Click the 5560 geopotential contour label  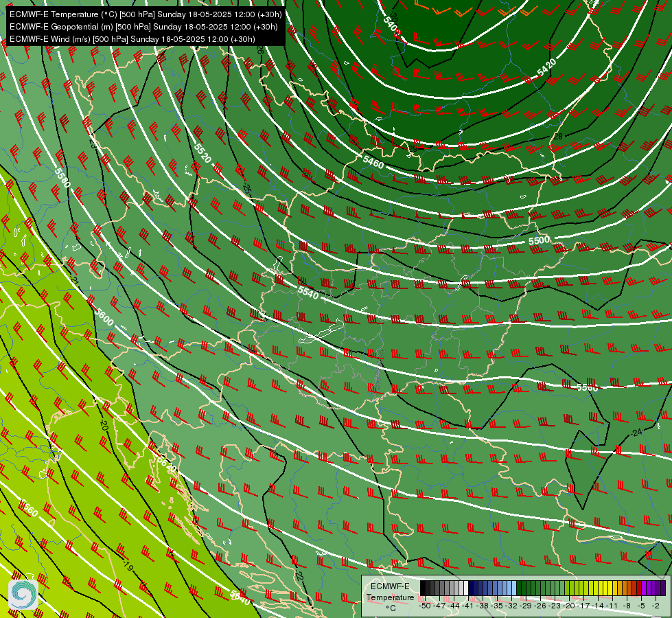point(587,388)
